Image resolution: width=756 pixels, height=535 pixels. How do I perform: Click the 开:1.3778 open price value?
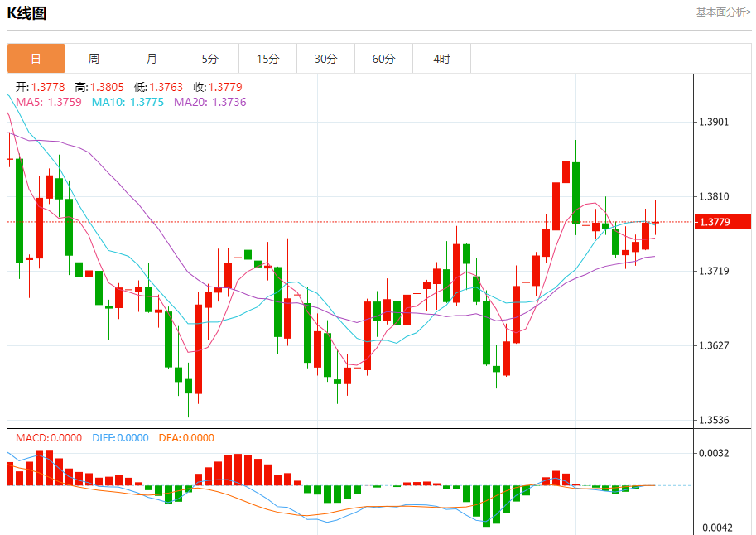coord(40,87)
